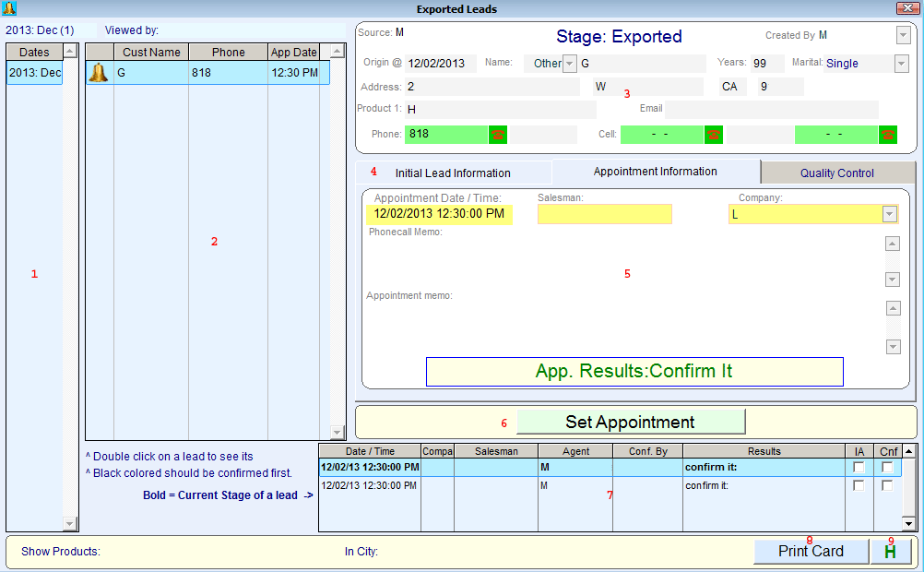Image resolution: width=924 pixels, height=572 pixels.
Task: Click the Email input field
Action: 771,109
